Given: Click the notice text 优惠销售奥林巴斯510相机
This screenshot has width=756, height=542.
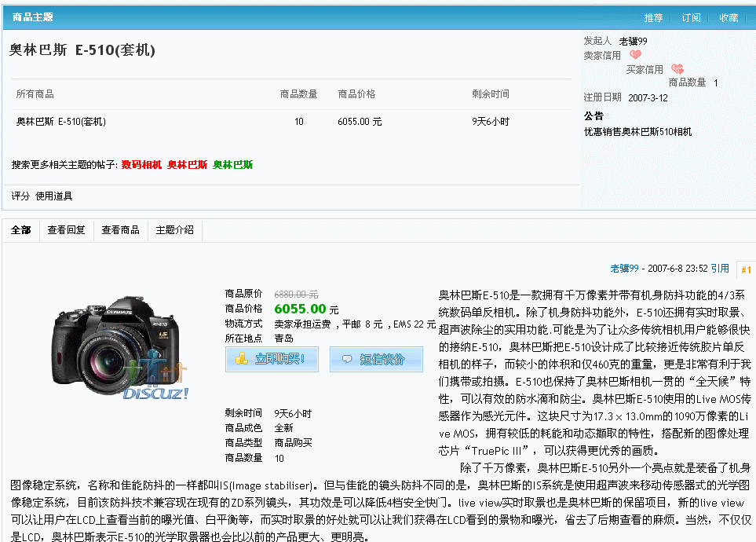Looking at the screenshot, I should pos(638,132).
